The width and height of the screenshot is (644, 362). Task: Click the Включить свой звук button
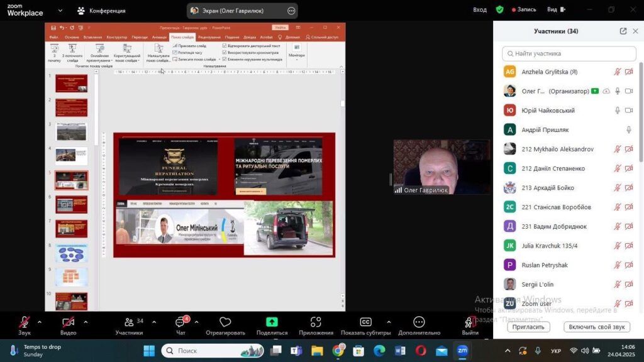coord(596,327)
